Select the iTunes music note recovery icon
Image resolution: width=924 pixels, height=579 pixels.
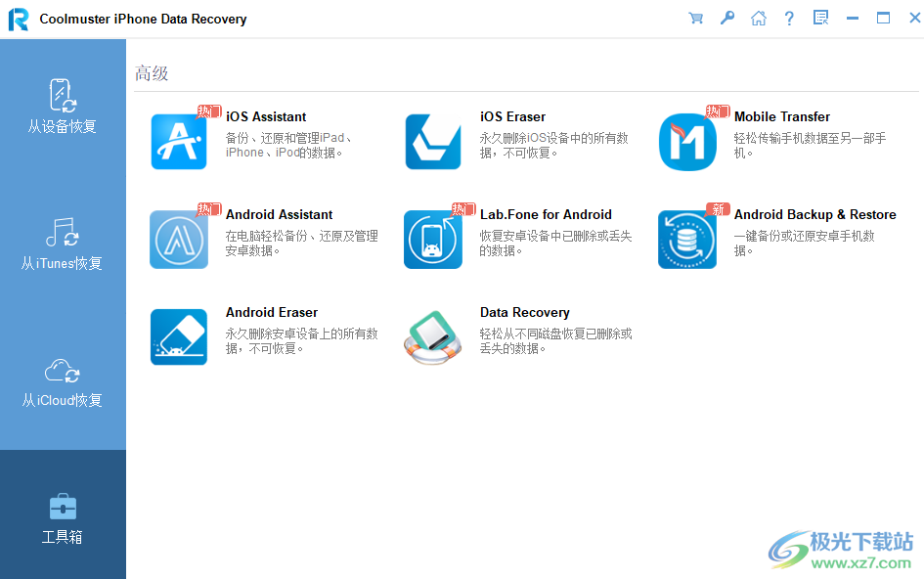pyautogui.click(x=63, y=233)
